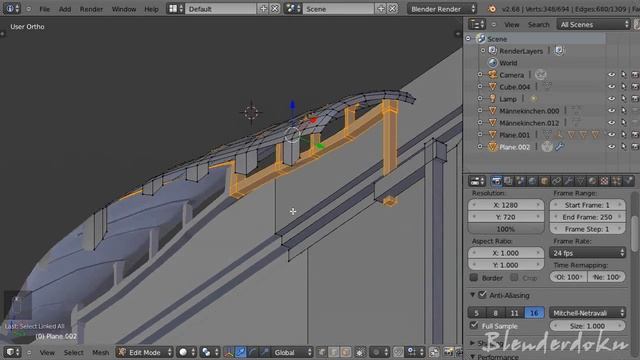Open the Window menu
This screenshot has height=360, width=640.
(x=124, y=9)
